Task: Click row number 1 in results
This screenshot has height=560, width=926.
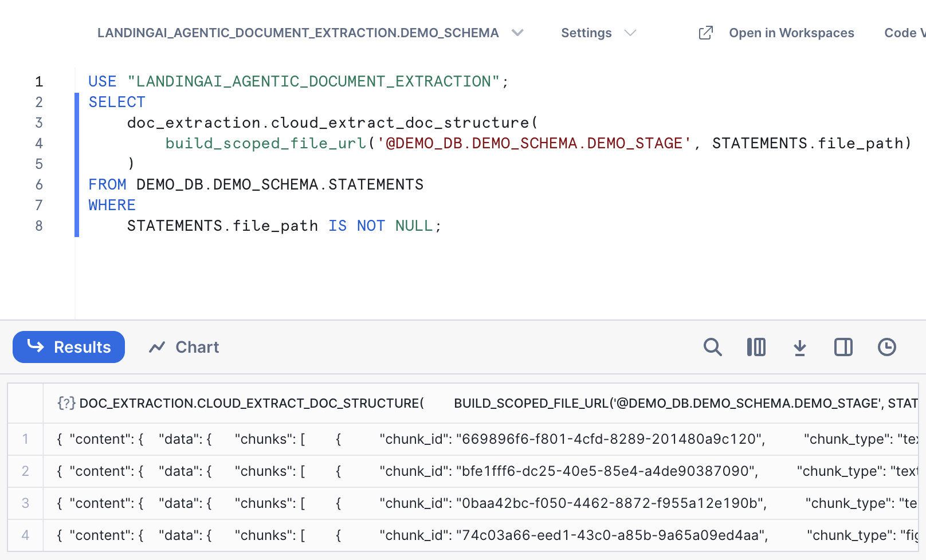Action: pos(25,439)
